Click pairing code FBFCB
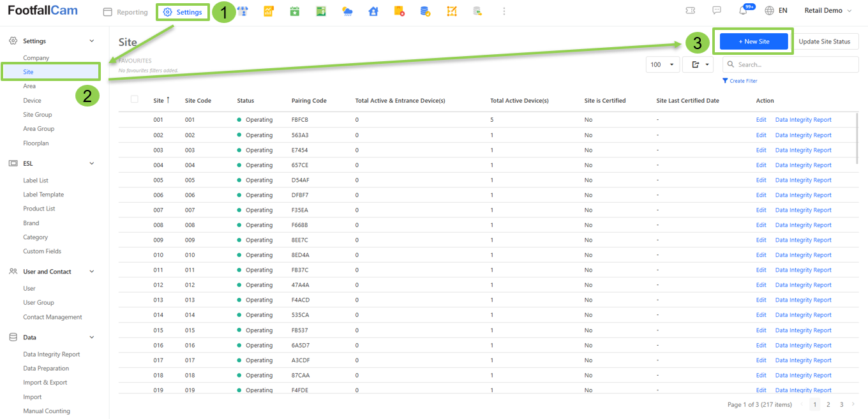The image size is (868, 419). point(300,120)
